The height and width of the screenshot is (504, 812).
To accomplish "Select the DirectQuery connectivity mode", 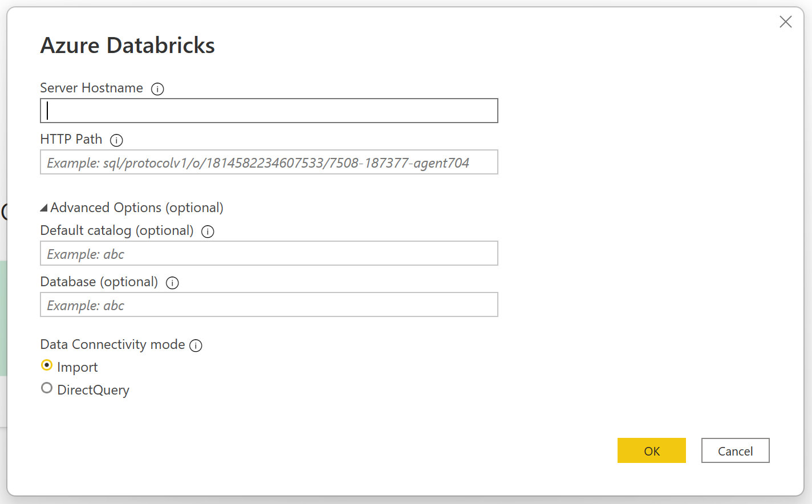I will point(47,388).
